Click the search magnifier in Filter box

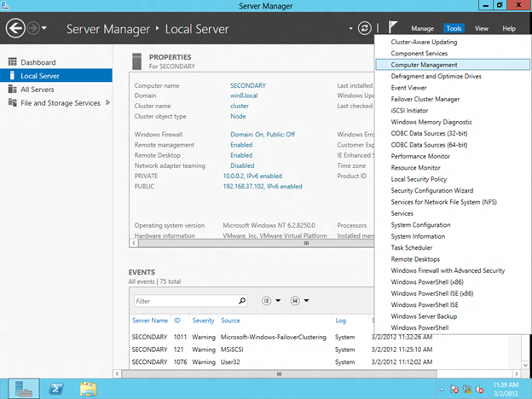pyautogui.click(x=241, y=301)
